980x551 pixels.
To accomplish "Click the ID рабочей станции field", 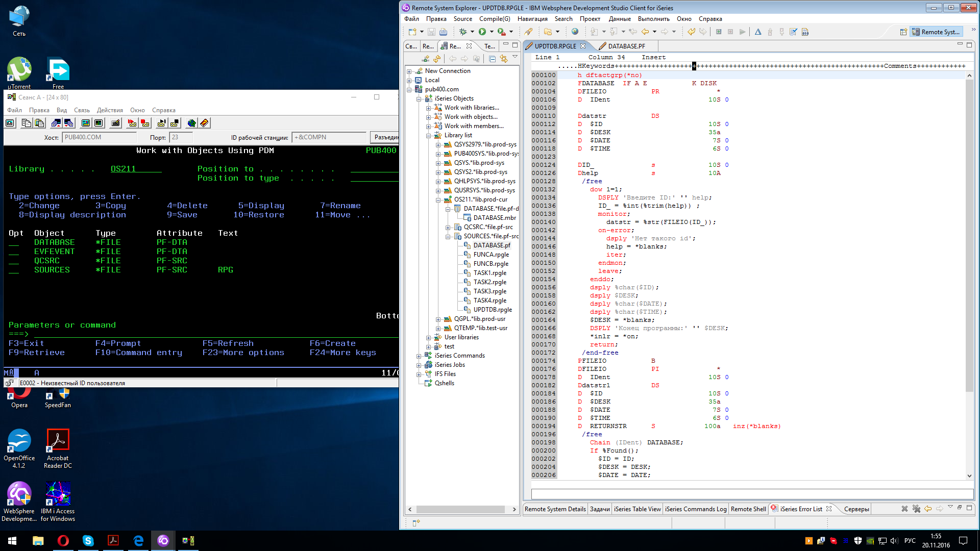I will (x=329, y=137).
